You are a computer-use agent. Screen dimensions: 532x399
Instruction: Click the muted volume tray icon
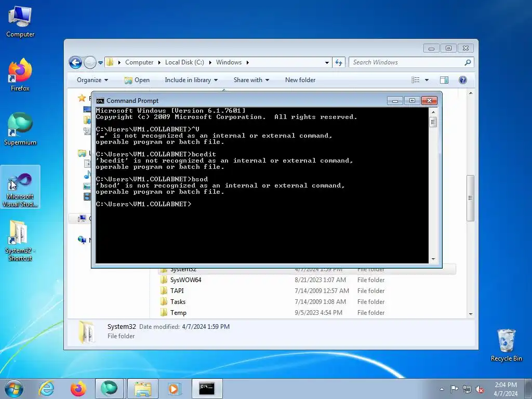[x=480, y=389]
